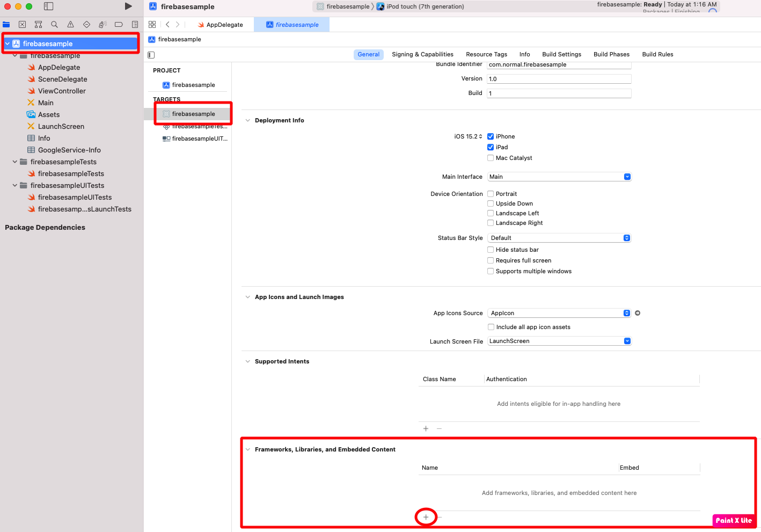Screen dimensions: 761x532
Task: Open GoogleService-Info plist file
Action: [69, 150]
